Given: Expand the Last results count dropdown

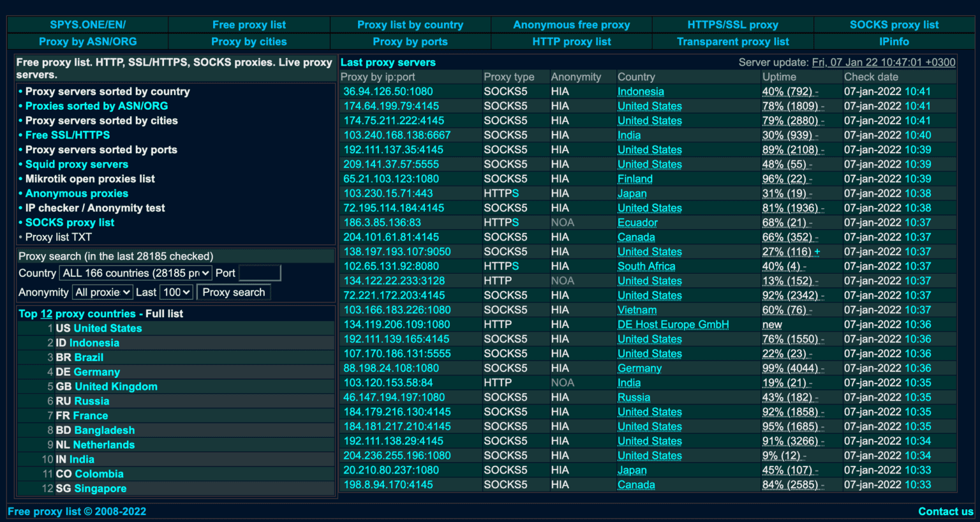Looking at the screenshot, I should pos(175,292).
